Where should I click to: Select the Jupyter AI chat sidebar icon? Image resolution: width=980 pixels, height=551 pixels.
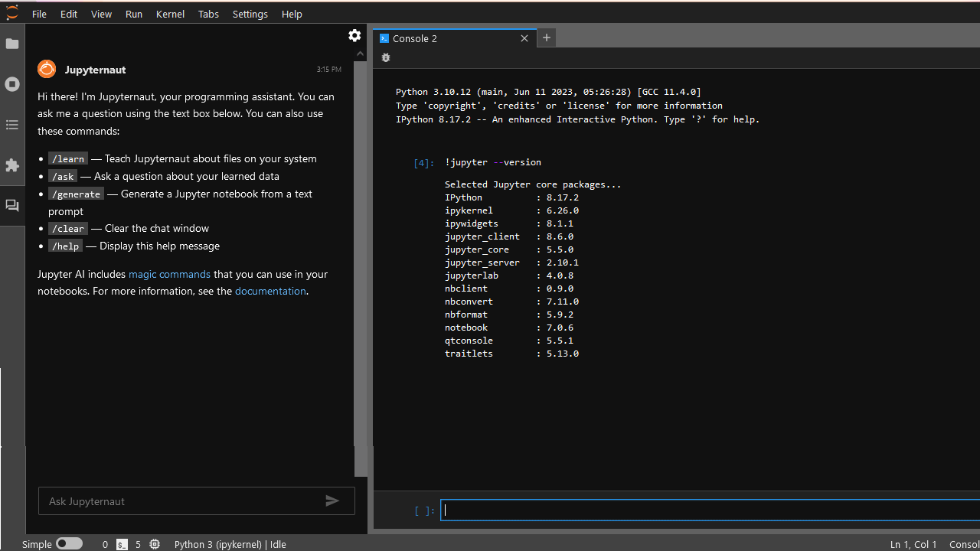[12, 206]
